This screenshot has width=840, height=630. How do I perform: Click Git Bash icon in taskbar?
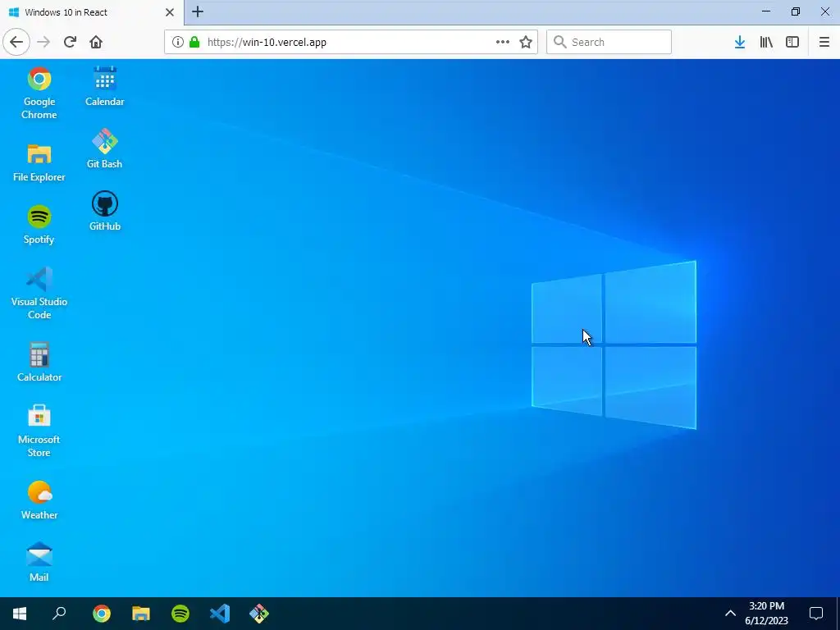pos(259,614)
